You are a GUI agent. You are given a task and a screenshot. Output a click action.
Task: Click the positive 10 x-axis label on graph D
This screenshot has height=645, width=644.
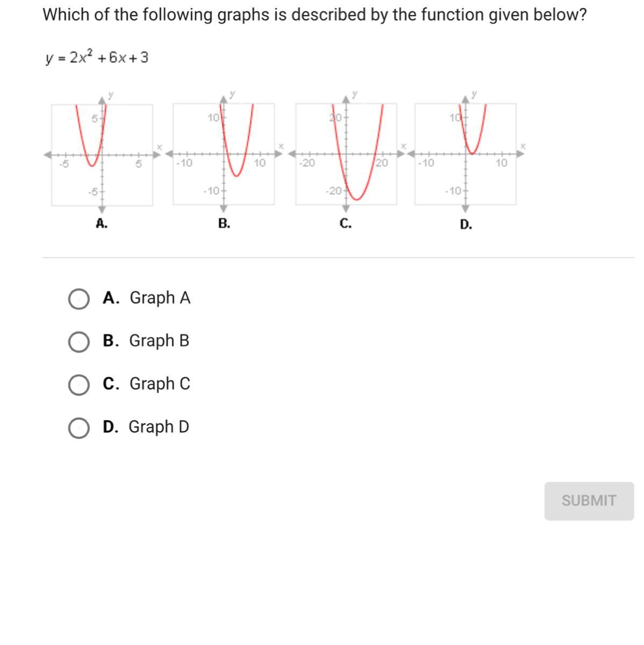(501, 162)
